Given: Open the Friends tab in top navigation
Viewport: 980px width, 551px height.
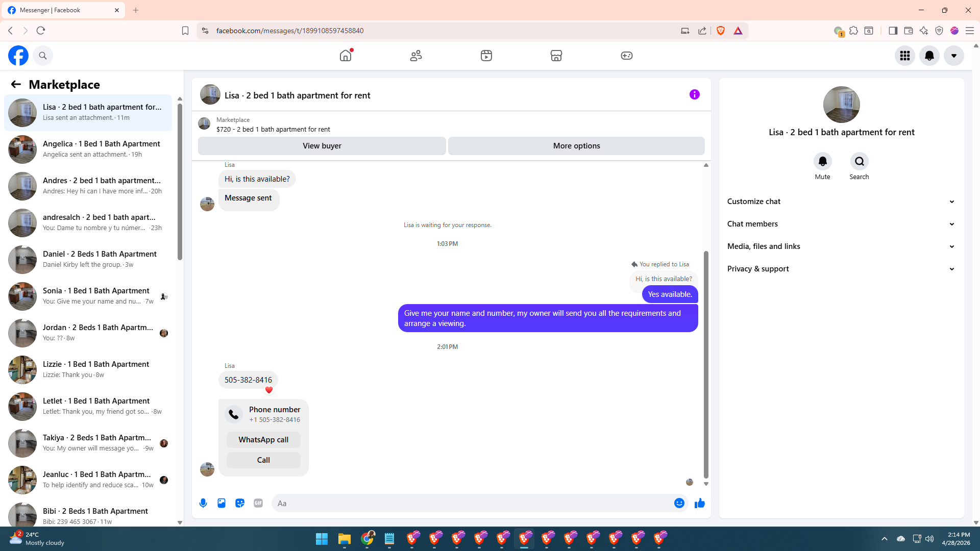Looking at the screenshot, I should [x=416, y=56].
